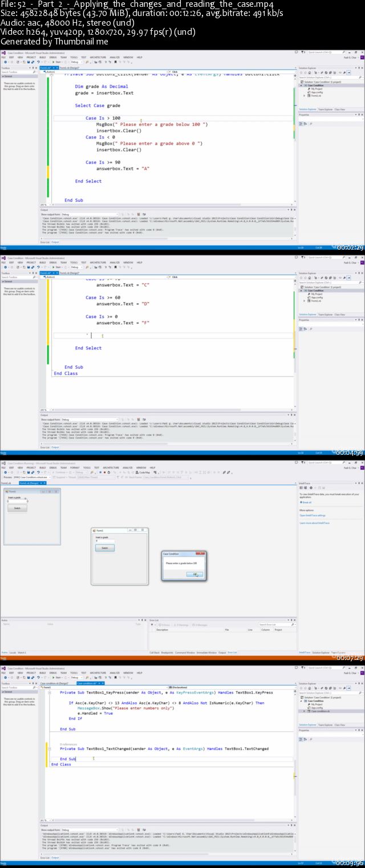Open ARCHITECTURE menu in the 00:02:29 frame
This screenshot has width=365, height=868.
coord(98,57)
